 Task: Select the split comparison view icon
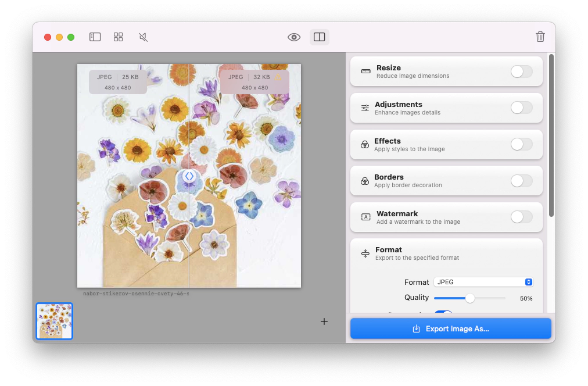319,37
